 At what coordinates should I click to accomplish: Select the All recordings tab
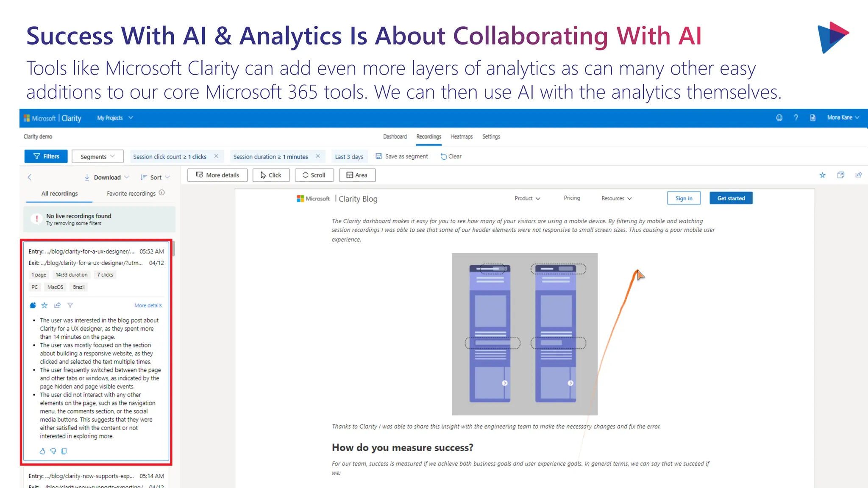click(x=59, y=194)
